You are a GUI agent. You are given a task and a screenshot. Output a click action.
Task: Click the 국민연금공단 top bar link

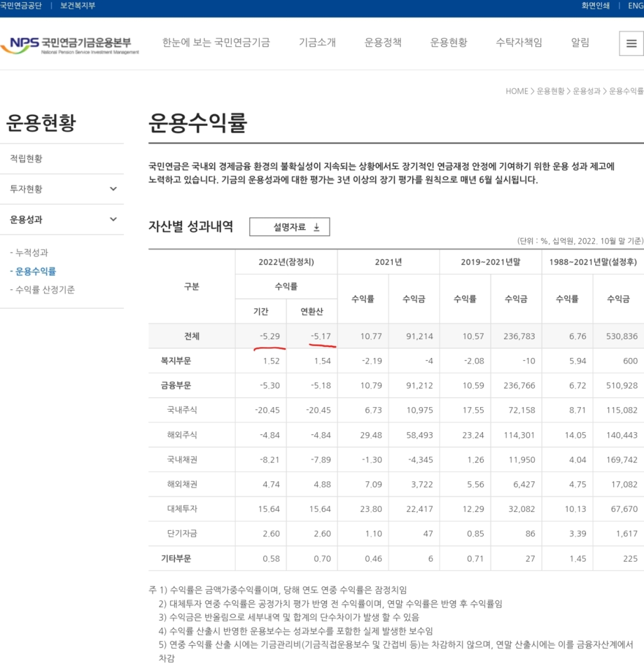pos(21,6)
